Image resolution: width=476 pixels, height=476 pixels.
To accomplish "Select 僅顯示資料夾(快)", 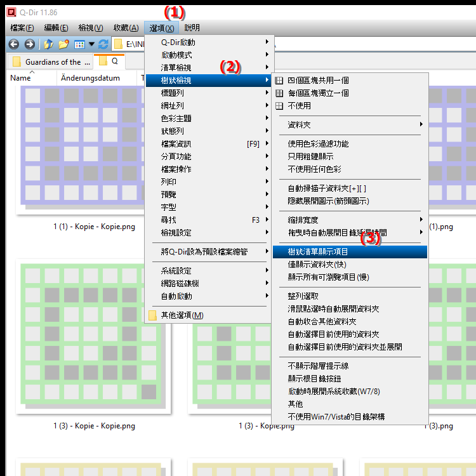I will tap(350, 265).
